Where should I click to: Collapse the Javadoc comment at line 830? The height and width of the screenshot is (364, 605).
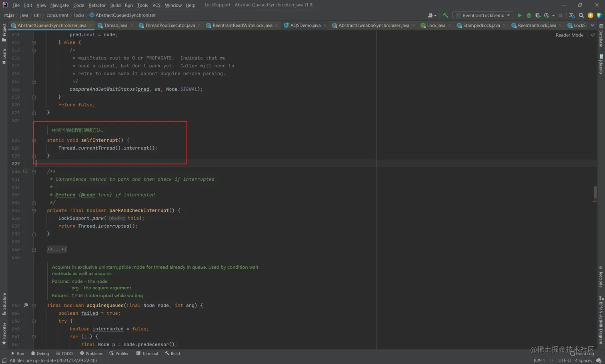pyautogui.click(x=34, y=172)
